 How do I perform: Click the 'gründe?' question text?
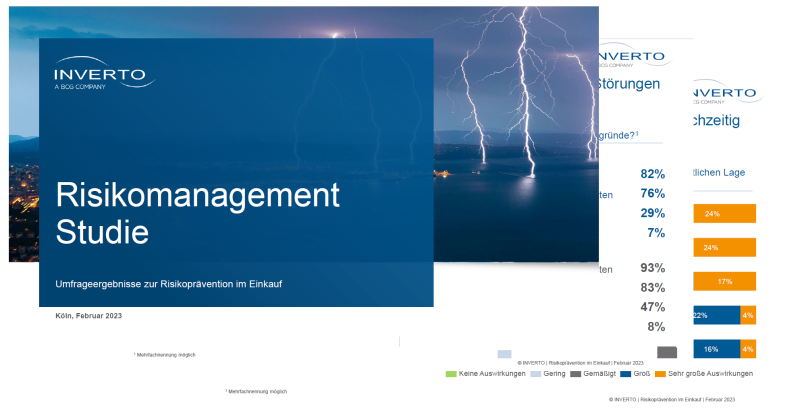coord(618,135)
